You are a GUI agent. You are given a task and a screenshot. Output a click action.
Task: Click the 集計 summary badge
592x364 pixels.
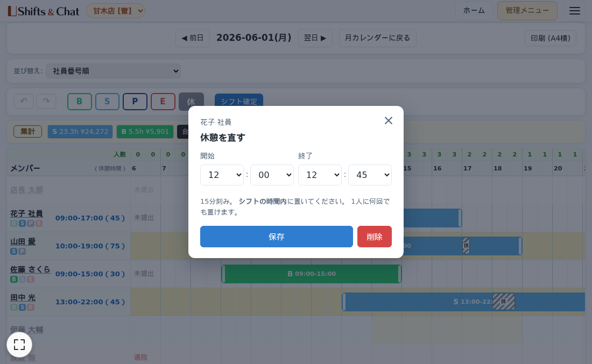tap(27, 131)
